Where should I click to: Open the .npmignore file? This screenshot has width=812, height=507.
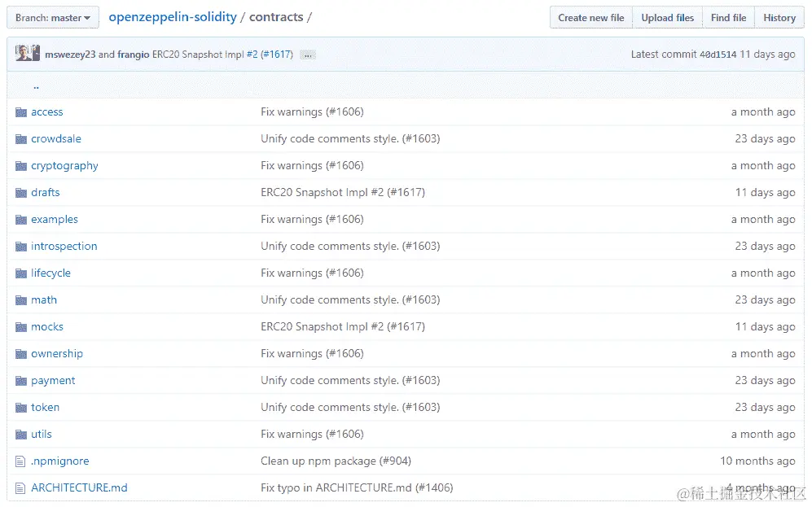pyautogui.click(x=59, y=461)
